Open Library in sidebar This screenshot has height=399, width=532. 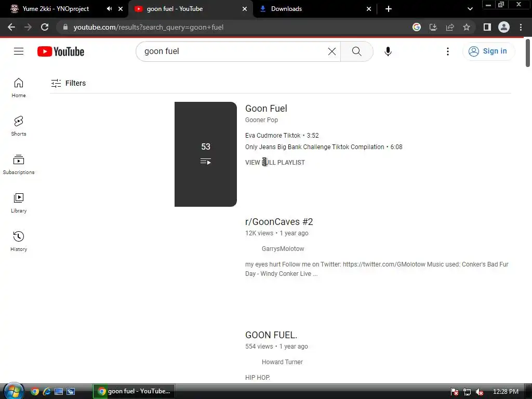pyautogui.click(x=19, y=203)
